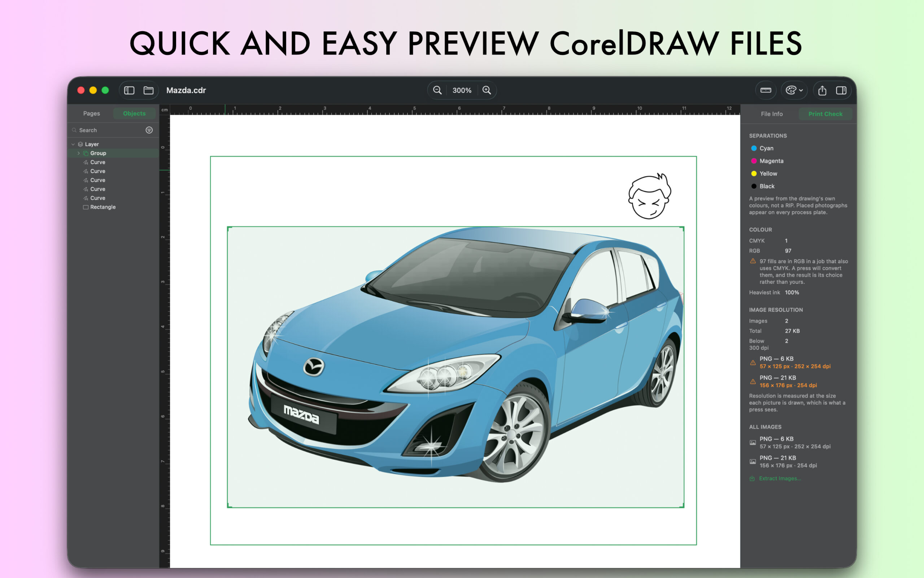Screen dimensions: 924x578
Task: Toggle the Cyan separation swatch
Action: tap(754, 148)
